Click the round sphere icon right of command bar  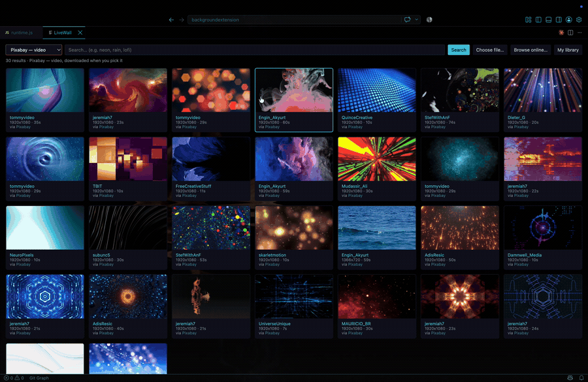(429, 20)
